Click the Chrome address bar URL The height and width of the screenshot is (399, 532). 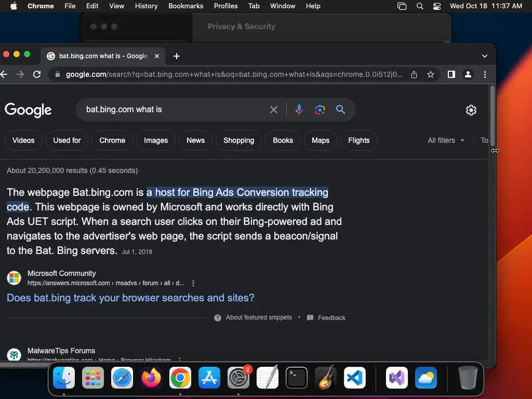234,74
